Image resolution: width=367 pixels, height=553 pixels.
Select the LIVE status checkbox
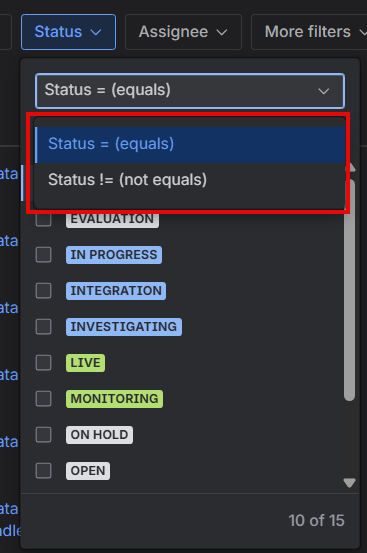click(x=44, y=363)
